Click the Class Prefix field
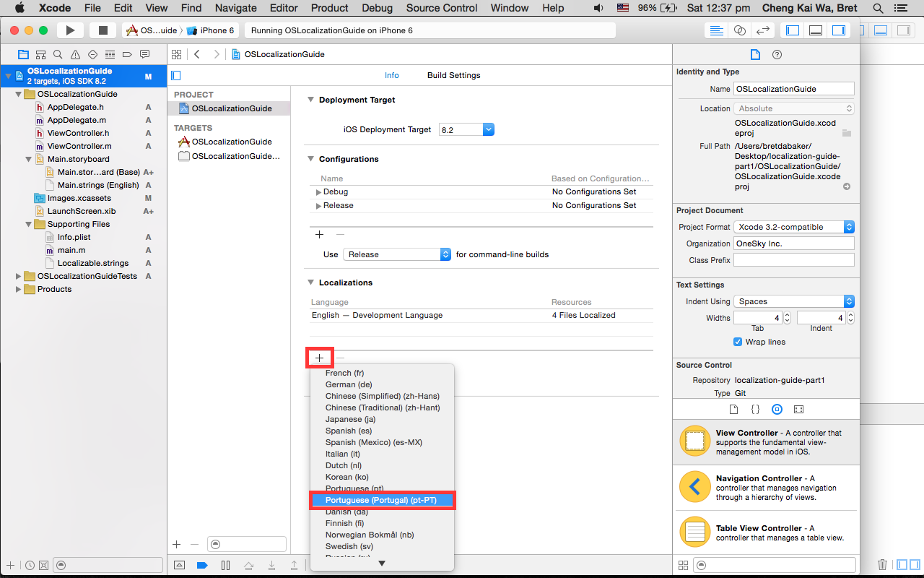The width and height of the screenshot is (924, 578). [794, 260]
